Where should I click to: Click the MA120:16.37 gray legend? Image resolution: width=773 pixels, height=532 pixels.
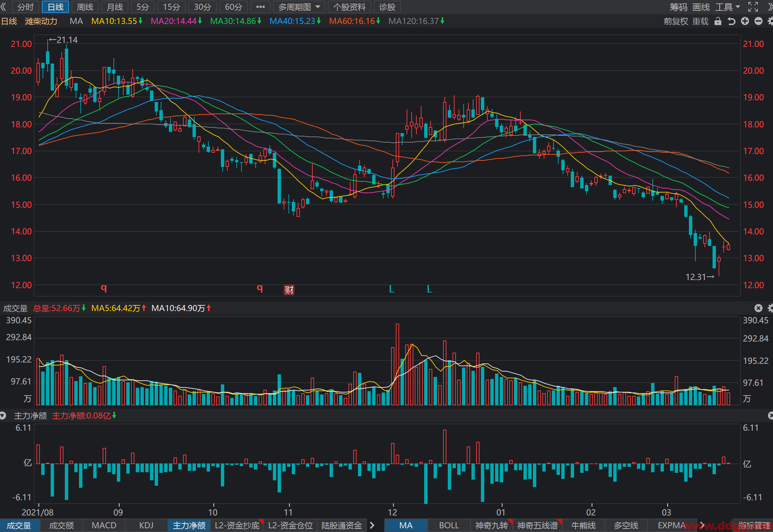pyautogui.click(x=416, y=21)
